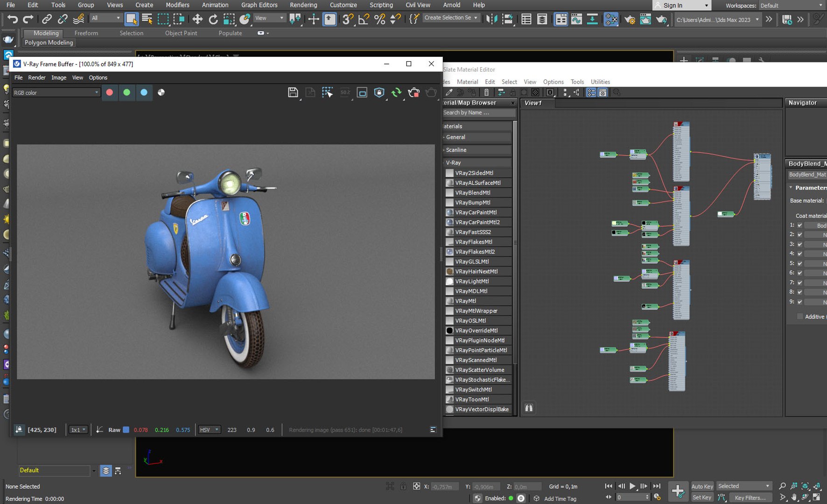Open Graph Editors menu

(259, 5)
